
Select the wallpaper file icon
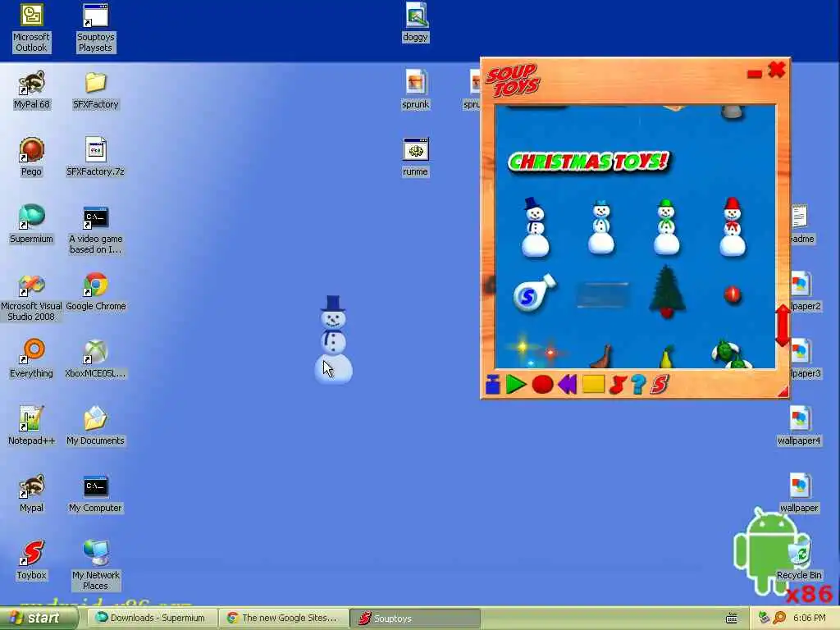click(x=799, y=493)
